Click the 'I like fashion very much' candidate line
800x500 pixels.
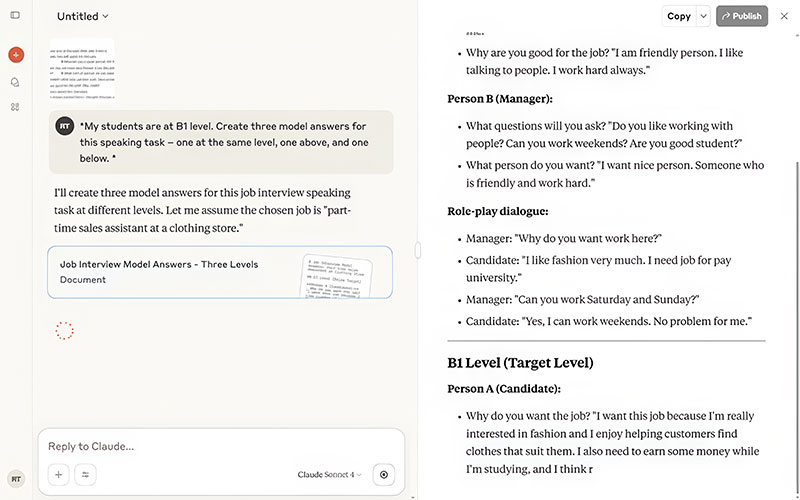pyautogui.click(x=598, y=269)
